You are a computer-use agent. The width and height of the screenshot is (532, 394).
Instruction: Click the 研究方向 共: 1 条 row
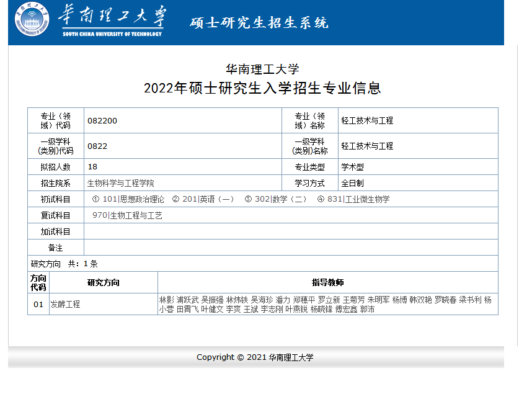(263, 264)
